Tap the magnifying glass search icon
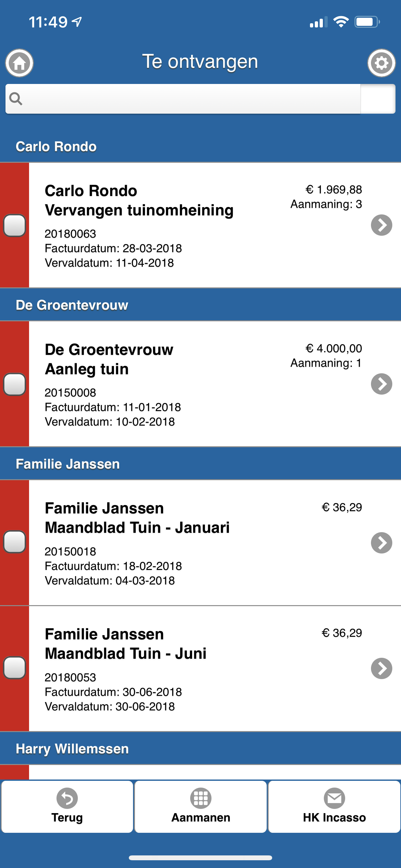Viewport: 401px width, 868px height. pos(16,99)
